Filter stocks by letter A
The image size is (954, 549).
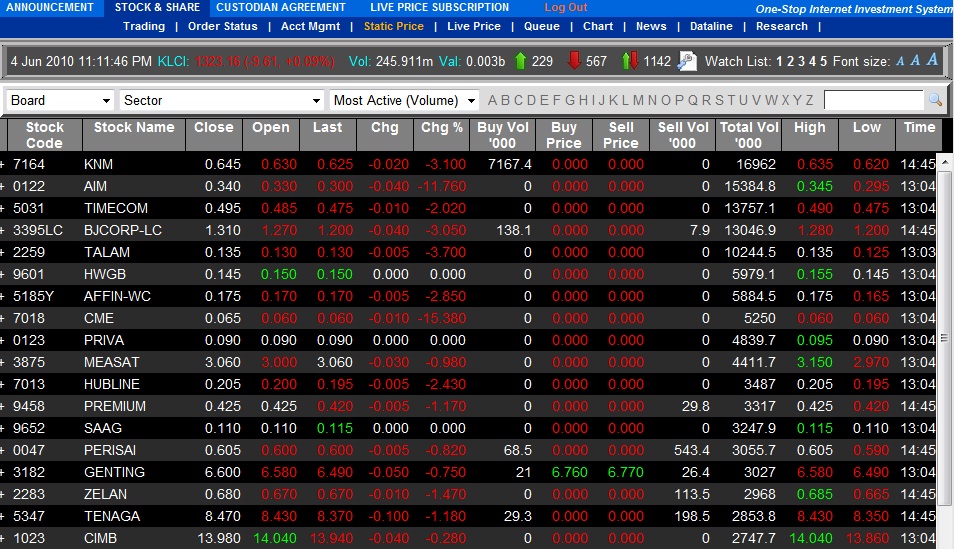(492, 100)
